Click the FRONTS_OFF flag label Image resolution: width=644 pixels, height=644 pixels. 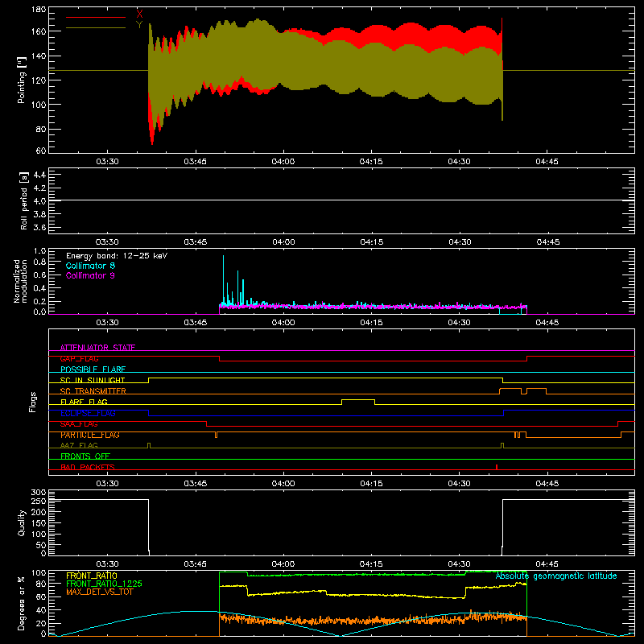click(x=85, y=456)
